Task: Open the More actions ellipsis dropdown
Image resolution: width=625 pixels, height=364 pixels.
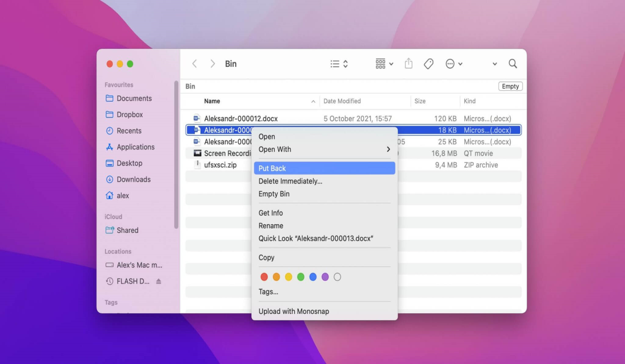Action: [454, 64]
